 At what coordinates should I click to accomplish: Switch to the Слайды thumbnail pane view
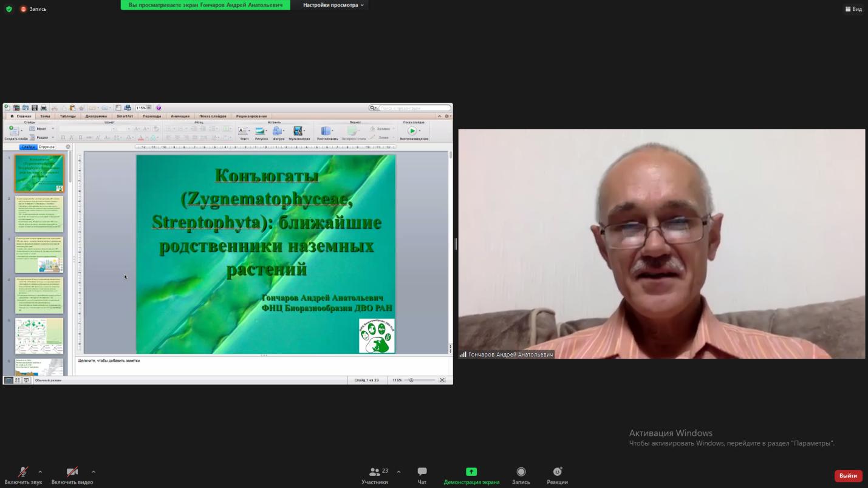(x=28, y=147)
